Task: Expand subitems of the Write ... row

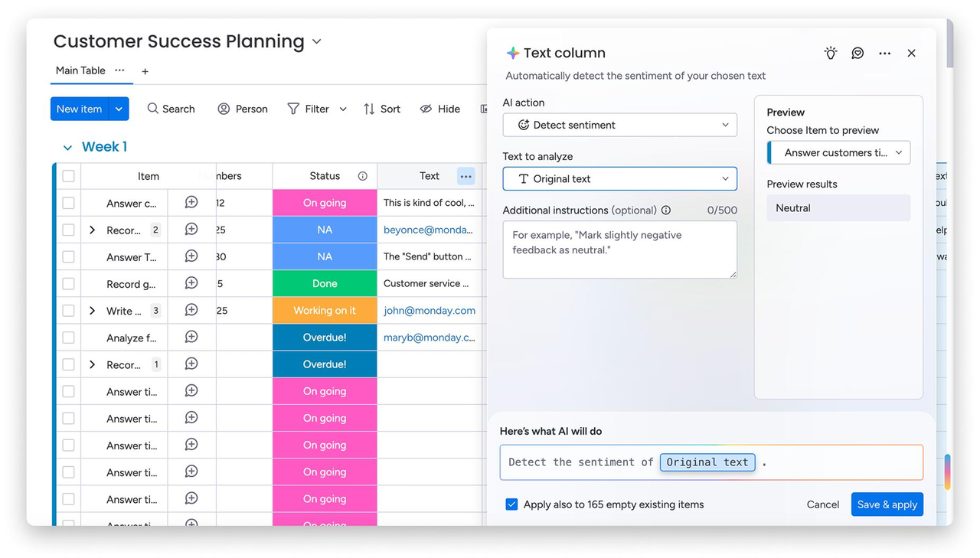Action: (x=92, y=311)
